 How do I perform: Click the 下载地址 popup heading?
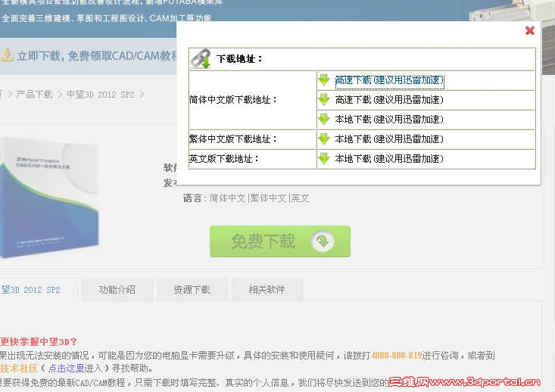point(239,59)
